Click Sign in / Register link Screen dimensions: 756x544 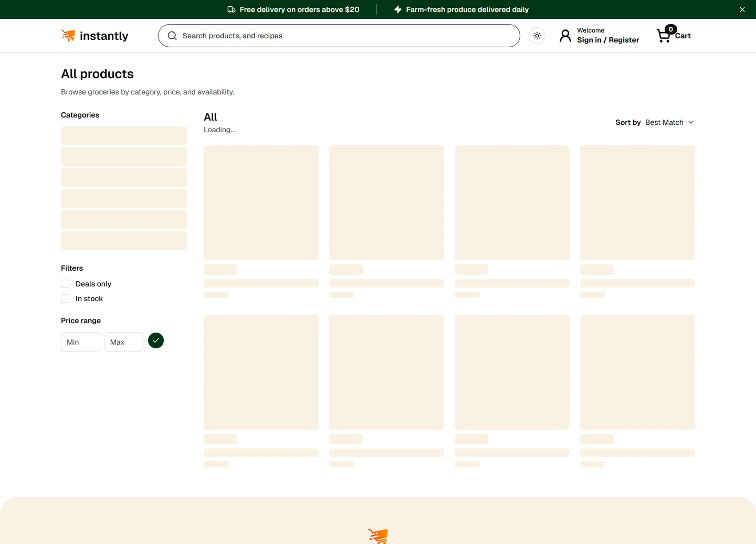[x=608, y=40]
